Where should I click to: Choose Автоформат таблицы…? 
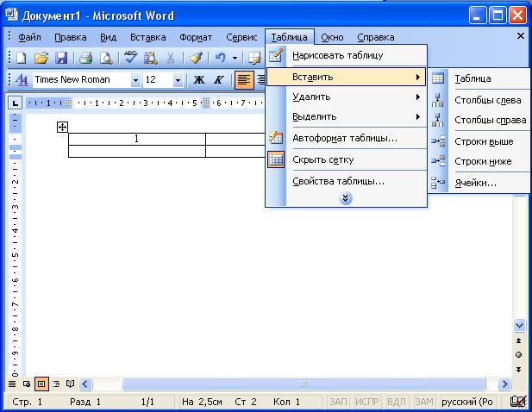[346, 139]
